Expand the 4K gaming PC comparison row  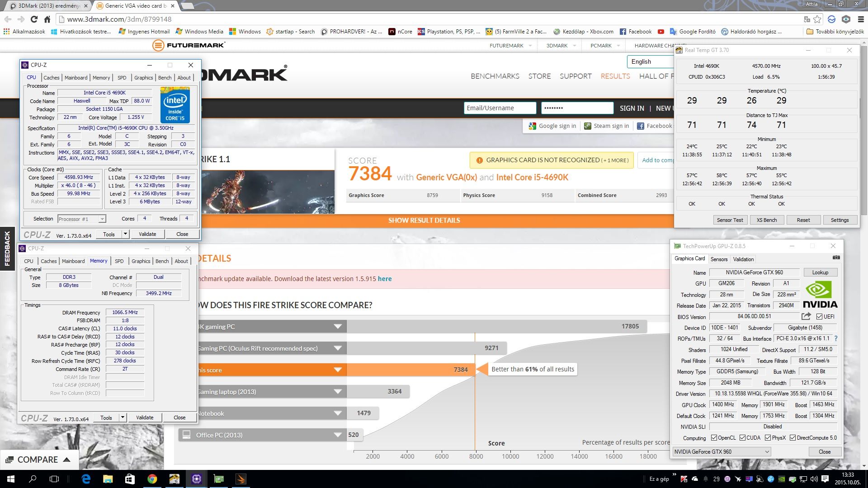[x=338, y=327]
